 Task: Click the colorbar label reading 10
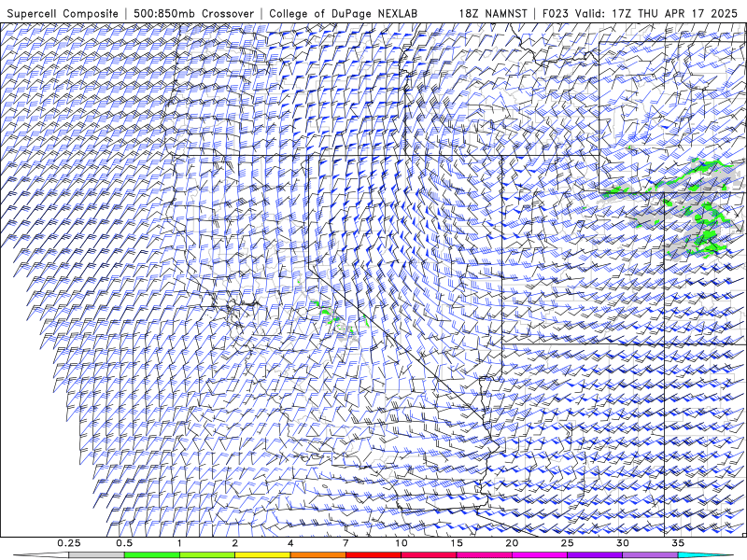tap(402, 543)
